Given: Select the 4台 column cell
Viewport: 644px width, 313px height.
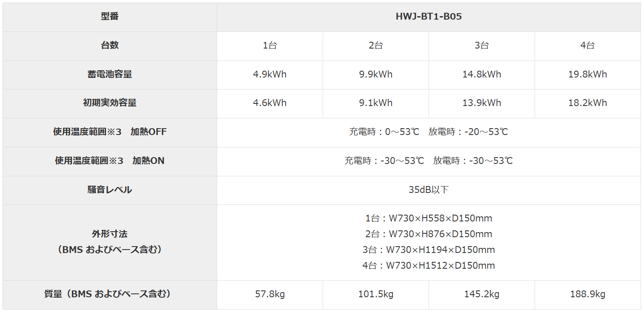Looking at the screenshot, I should coord(587,46).
